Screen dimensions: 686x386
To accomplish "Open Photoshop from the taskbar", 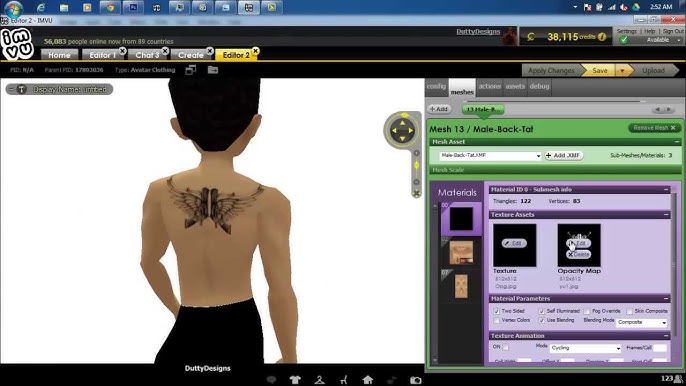I will pos(133,7).
